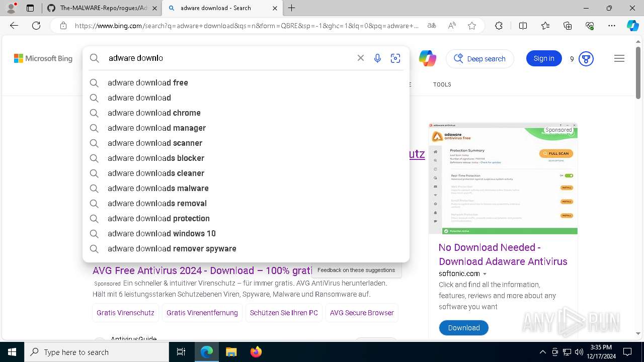Open Browser essentials icon
This screenshot has height=362, width=644.
pyautogui.click(x=590, y=26)
